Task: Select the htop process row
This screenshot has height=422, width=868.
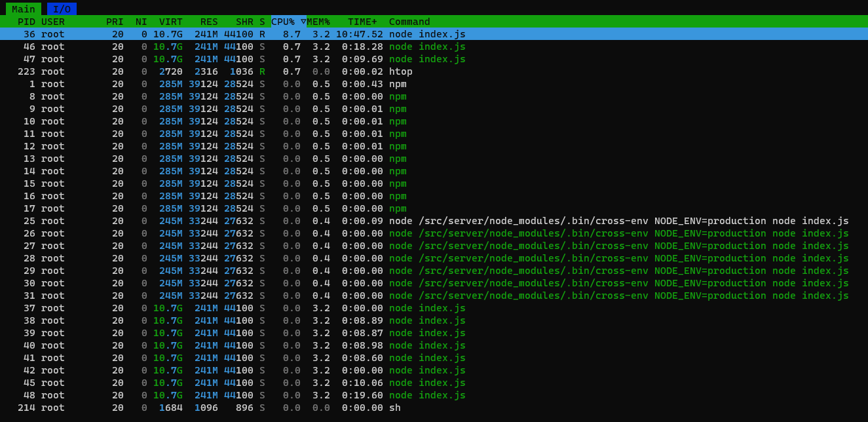Action: point(400,71)
